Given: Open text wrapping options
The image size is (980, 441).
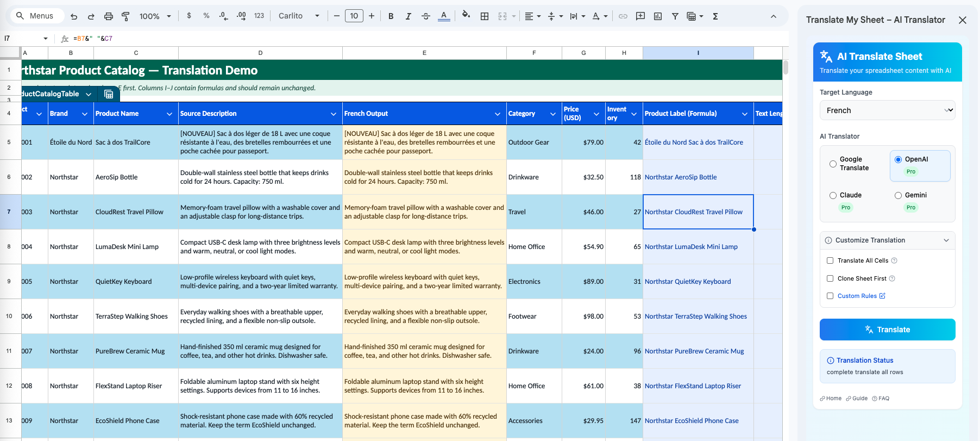Looking at the screenshot, I should click(x=577, y=16).
